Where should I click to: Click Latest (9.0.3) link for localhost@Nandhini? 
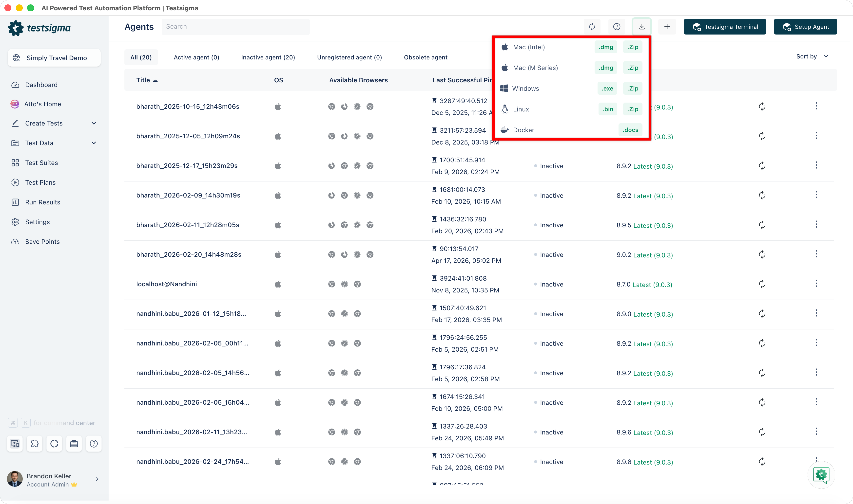[652, 285]
